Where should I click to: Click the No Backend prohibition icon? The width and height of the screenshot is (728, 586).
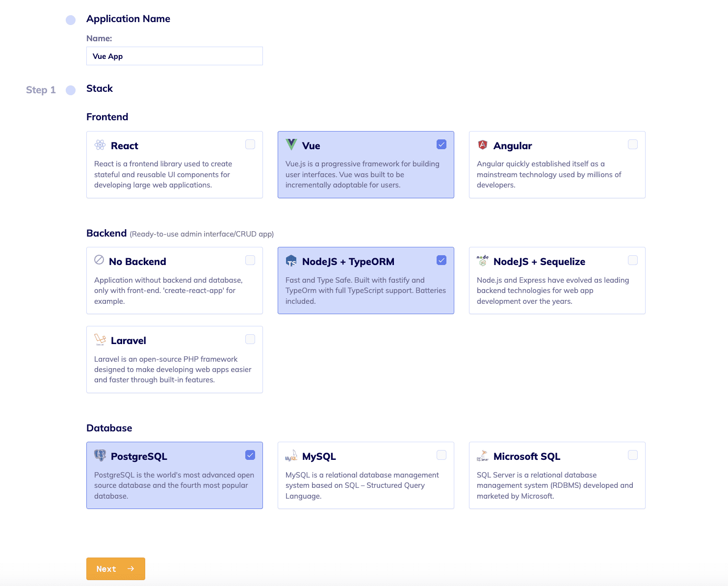point(99,260)
